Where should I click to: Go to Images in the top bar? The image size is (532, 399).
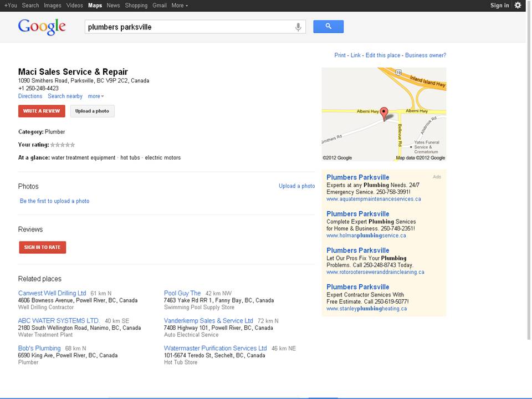click(53, 6)
